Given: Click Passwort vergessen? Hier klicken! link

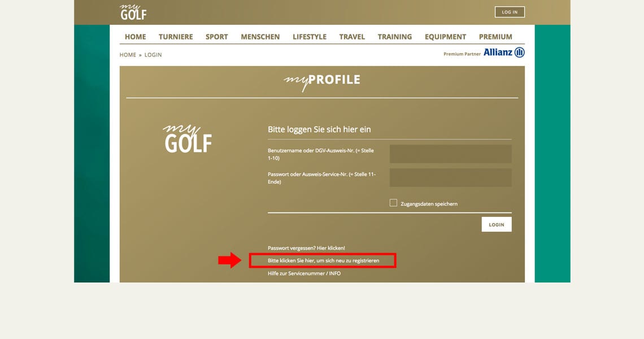Looking at the screenshot, I should (x=306, y=248).
